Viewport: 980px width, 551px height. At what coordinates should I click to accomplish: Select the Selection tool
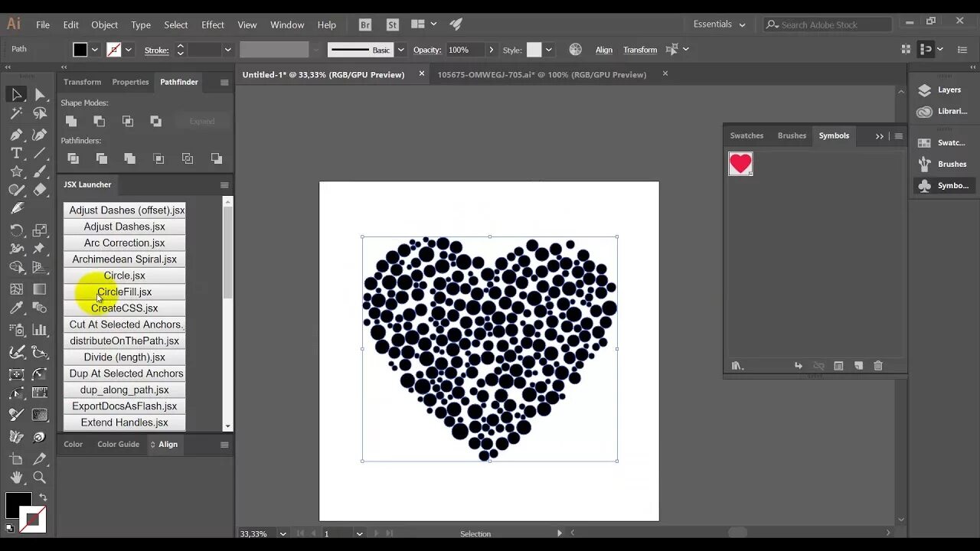(16, 94)
